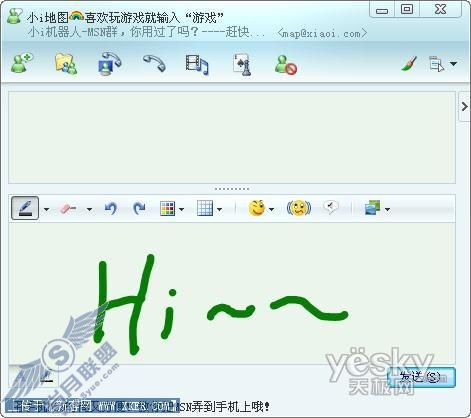Open the winking emoticon picker

257,208
